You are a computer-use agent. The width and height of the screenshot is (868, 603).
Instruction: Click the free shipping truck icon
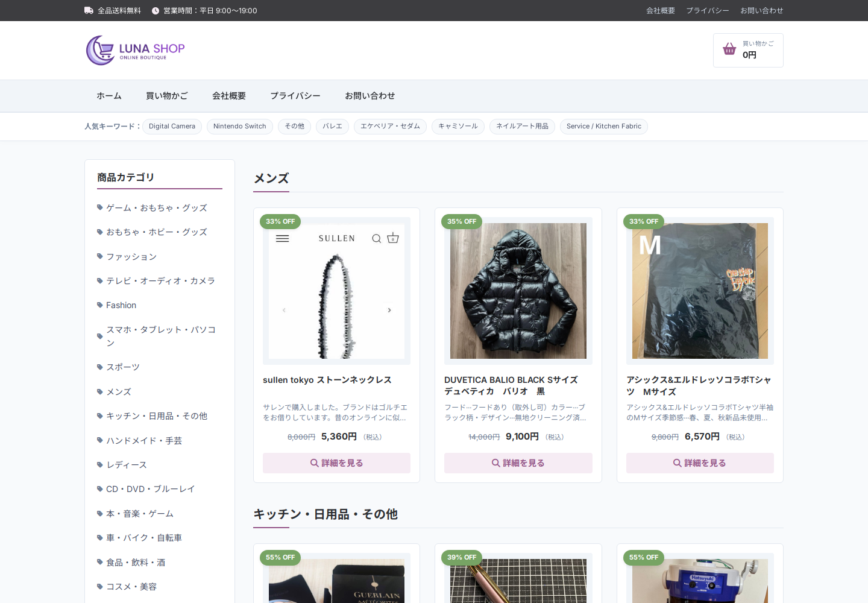click(x=89, y=10)
